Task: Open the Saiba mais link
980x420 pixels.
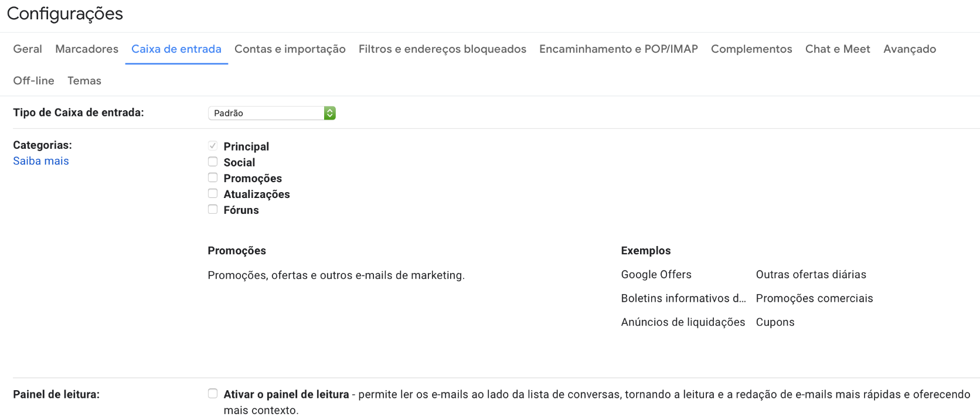Action: click(x=41, y=161)
